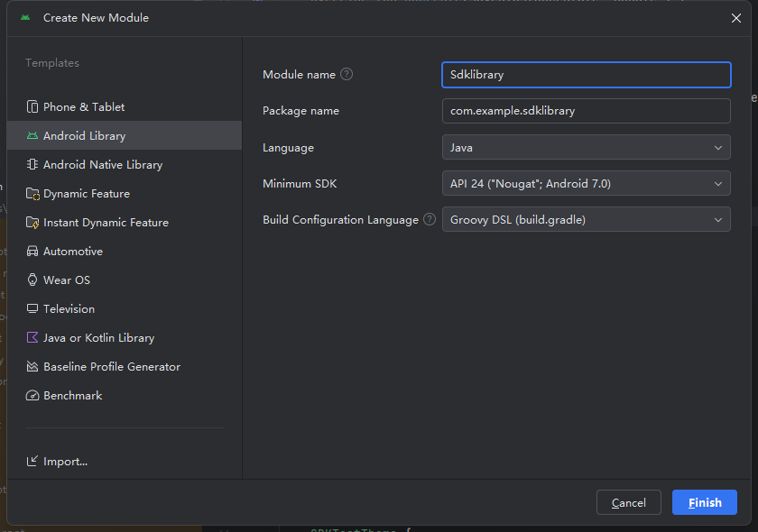Close the Create New Module dialog
The height and width of the screenshot is (532, 758).
(x=735, y=18)
